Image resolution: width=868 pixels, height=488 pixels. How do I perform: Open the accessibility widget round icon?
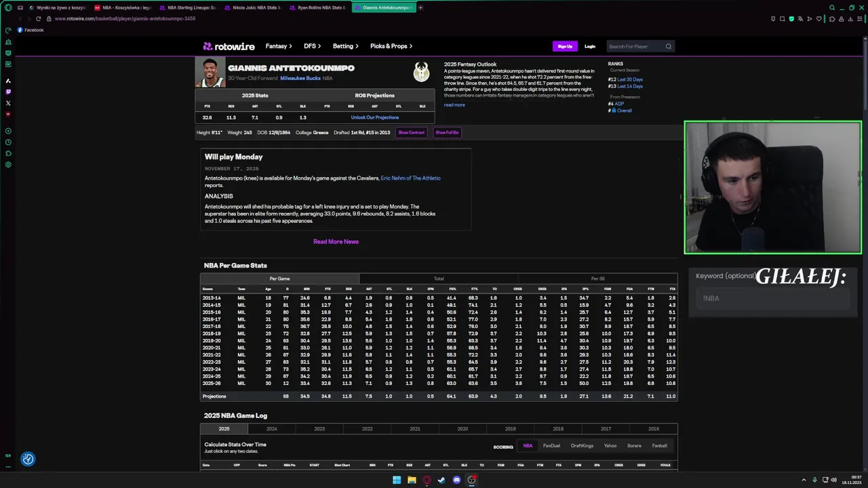[28, 459]
